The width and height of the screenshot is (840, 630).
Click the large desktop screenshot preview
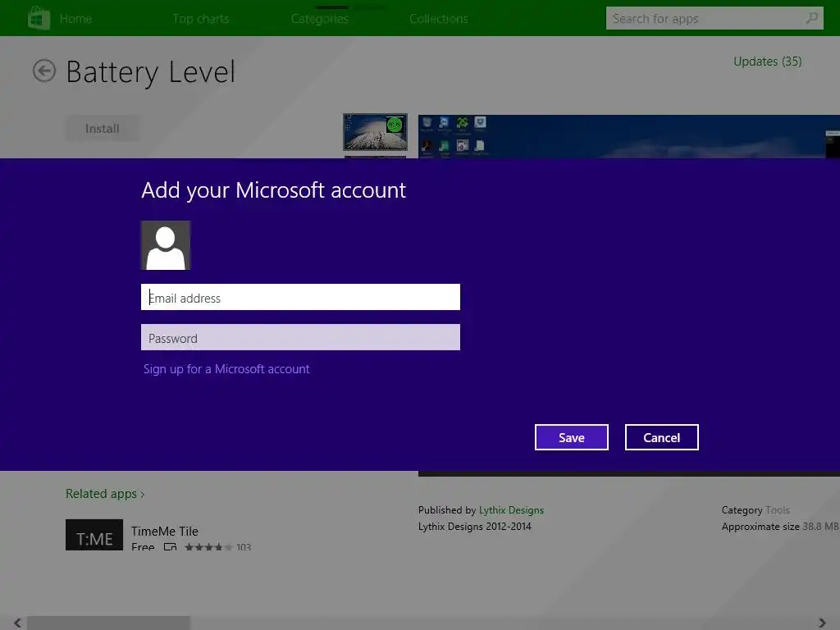(629, 136)
